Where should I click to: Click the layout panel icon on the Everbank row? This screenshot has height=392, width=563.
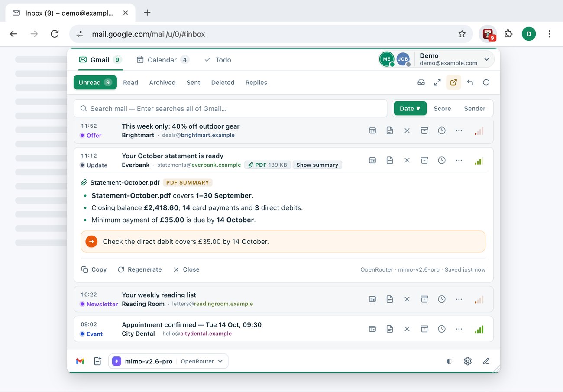click(x=372, y=160)
